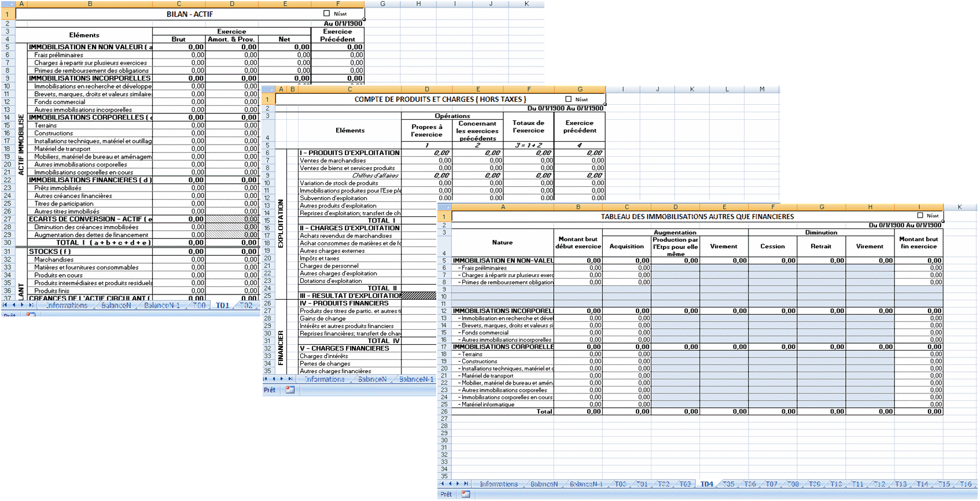
Task: Click 'Ventes de marchandises' cell
Action: tap(349, 160)
